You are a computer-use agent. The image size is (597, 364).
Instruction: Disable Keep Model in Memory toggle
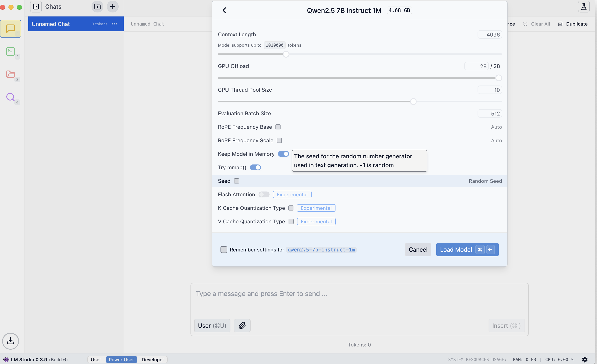(283, 154)
